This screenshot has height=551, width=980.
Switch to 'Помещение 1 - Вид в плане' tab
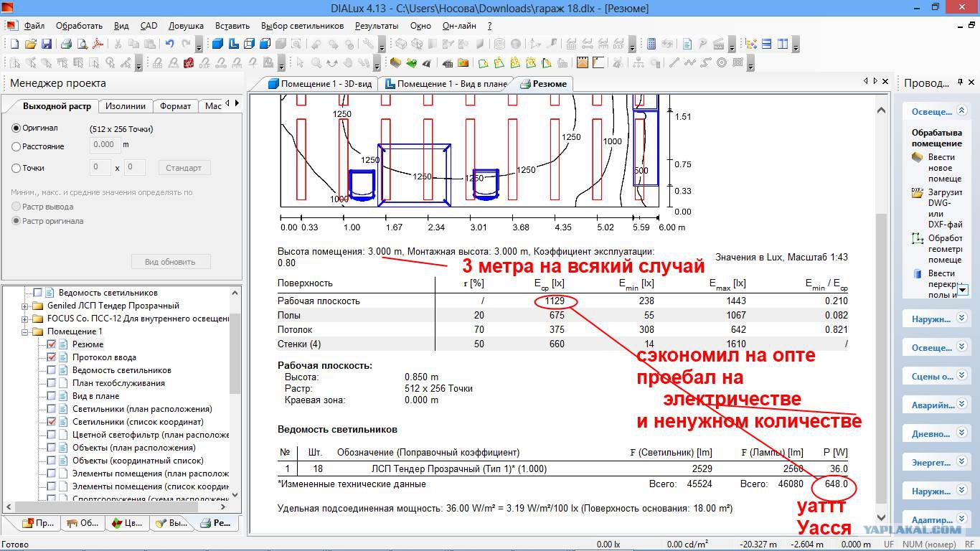[446, 84]
